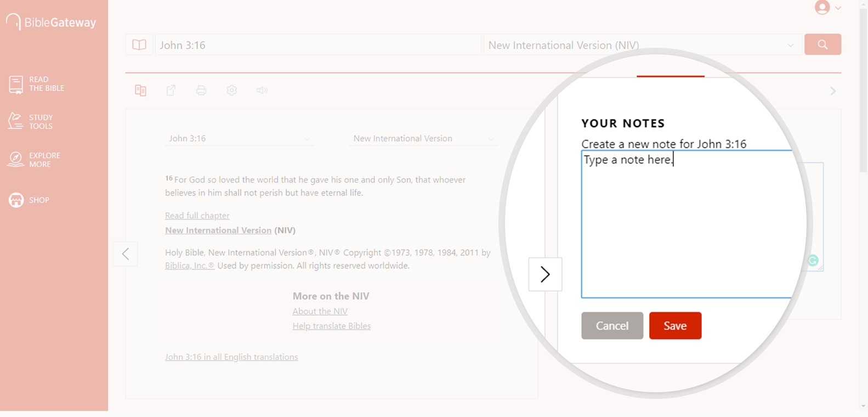Image resolution: width=868 pixels, height=417 pixels.
Task: Open Explore More sidebar section
Action: pyautogui.click(x=35, y=160)
